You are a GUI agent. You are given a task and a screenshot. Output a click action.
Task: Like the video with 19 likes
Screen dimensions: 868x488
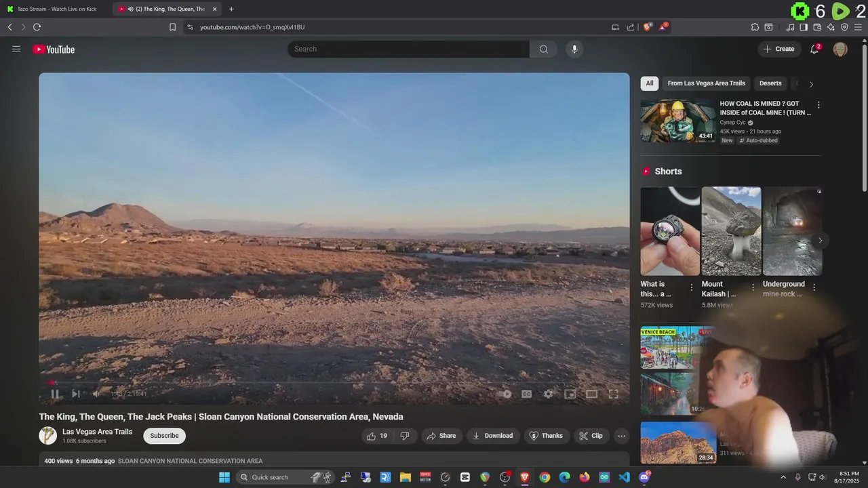pyautogui.click(x=377, y=436)
